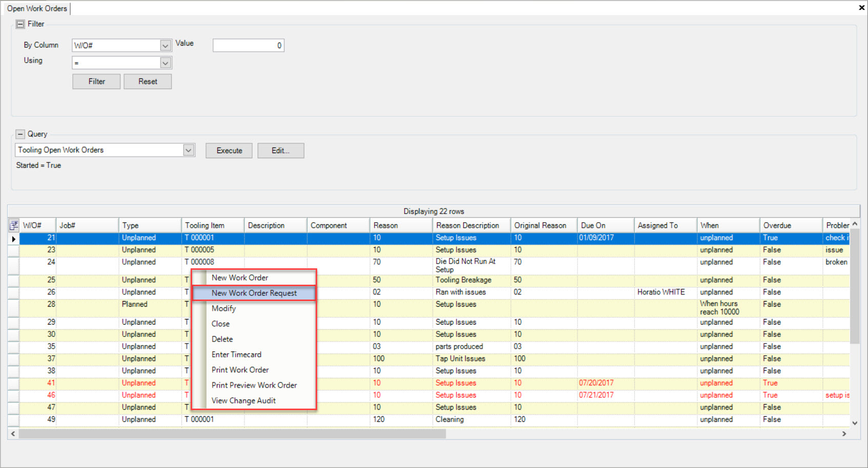Click the vertical scrollbar up arrow

(x=855, y=224)
